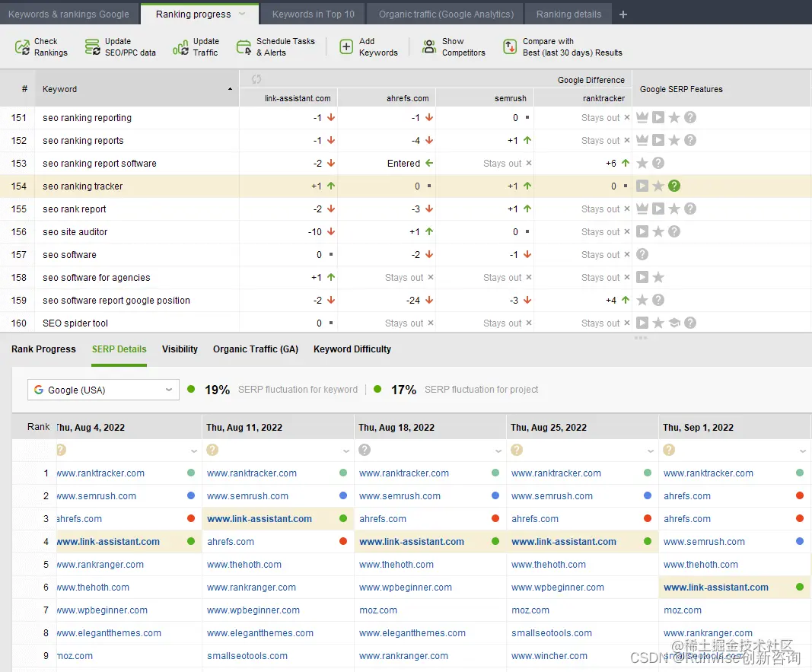Click www.link-assistant.com rank 6 under Sep 1
812x672 pixels.
coord(716,587)
